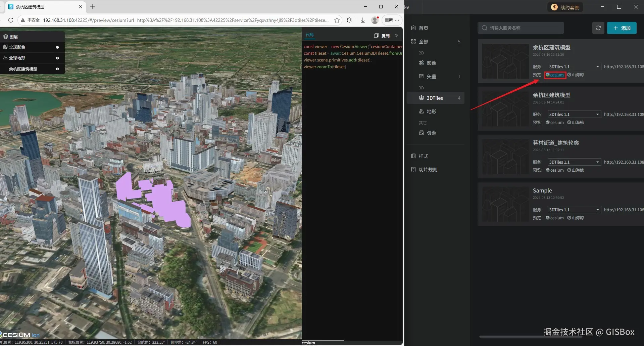Image resolution: width=644 pixels, height=346 pixels.
Task: Click the 图层 layers panel header
Action: click(32, 37)
